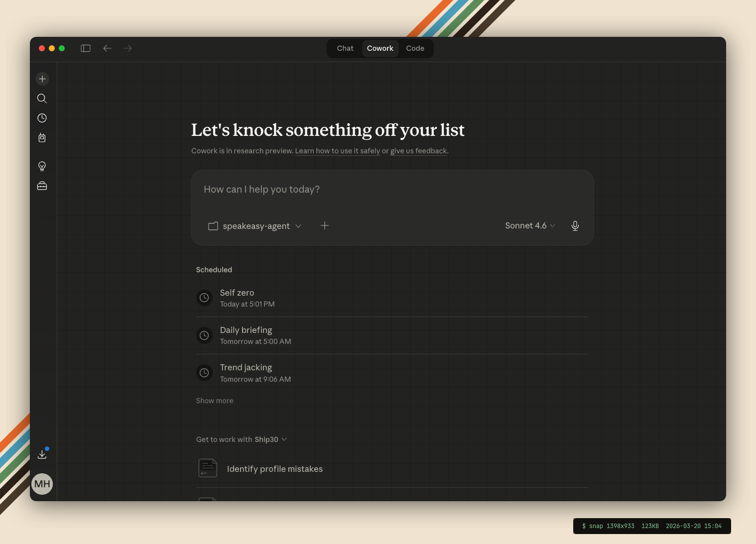Screen dimensions: 756x544
Task: Click Show more under Scheduled
Action: (215, 401)
